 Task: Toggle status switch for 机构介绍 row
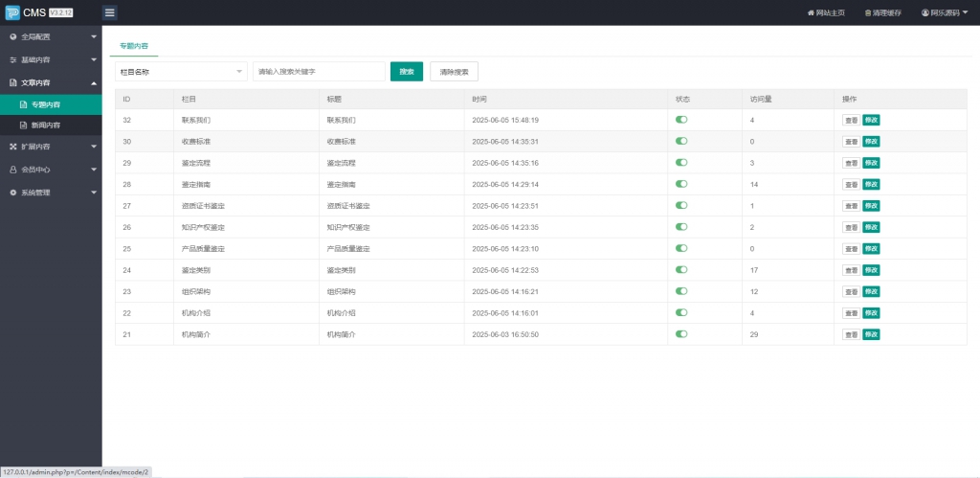click(681, 312)
